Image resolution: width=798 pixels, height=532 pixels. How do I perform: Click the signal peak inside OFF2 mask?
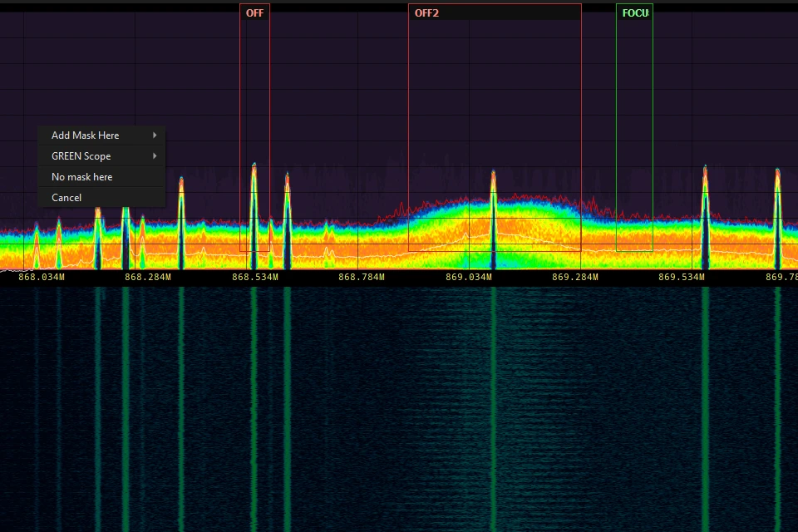(x=493, y=175)
